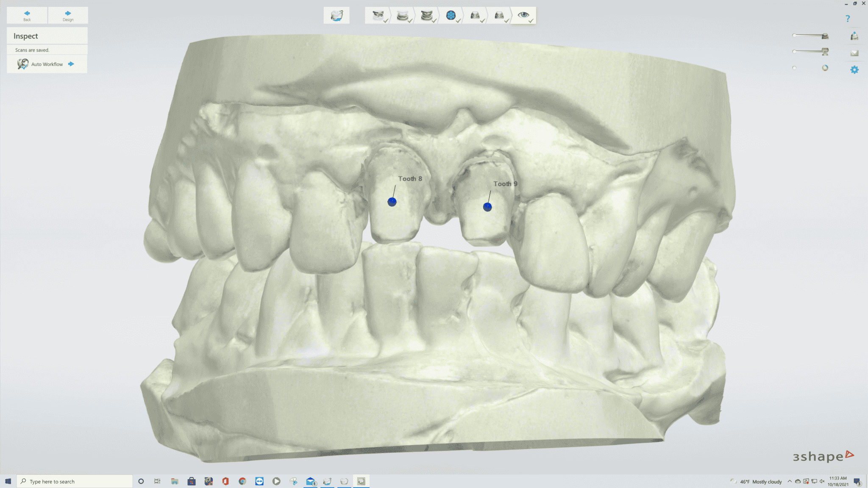Proceed to the Design step

(68, 15)
